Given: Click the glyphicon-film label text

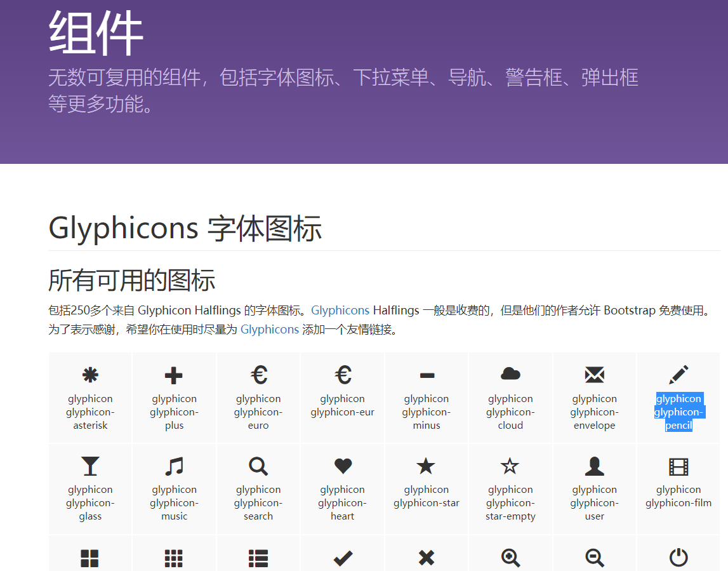Looking at the screenshot, I should click(678, 496).
